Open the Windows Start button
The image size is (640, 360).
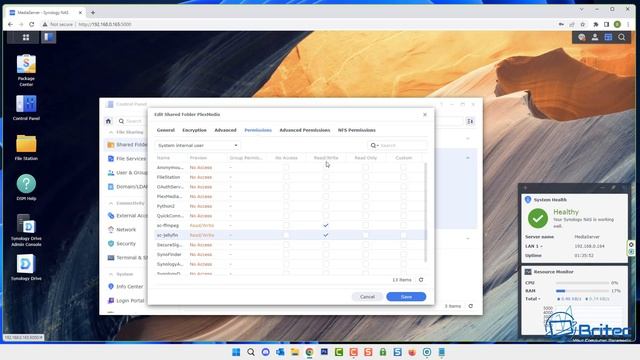click(x=236, y=352)
